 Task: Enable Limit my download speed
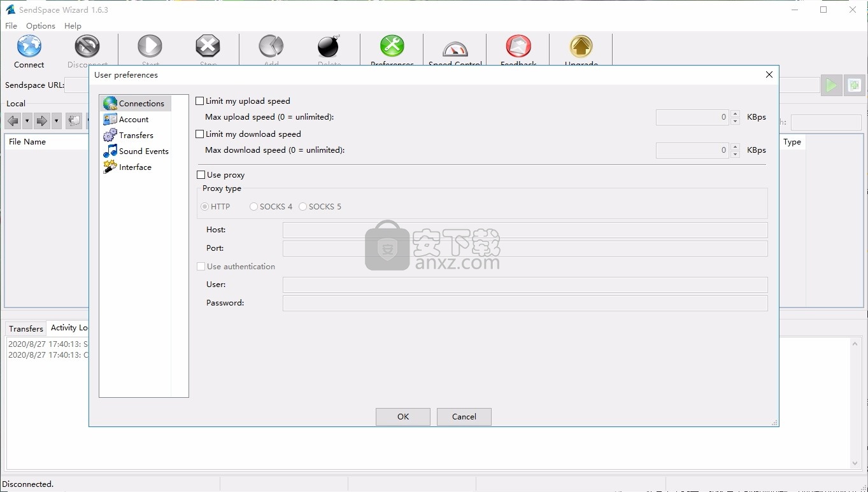(200, 134)
